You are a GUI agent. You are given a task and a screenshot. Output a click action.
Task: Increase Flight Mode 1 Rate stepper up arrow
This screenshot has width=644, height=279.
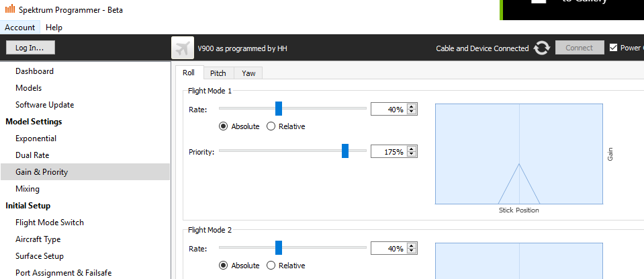point(412,106)
